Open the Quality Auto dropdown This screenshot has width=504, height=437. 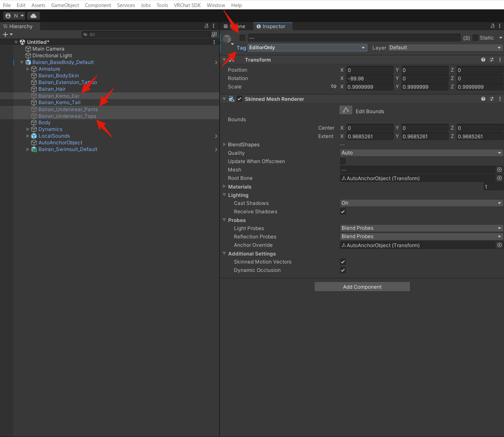(x=422, y=153)
